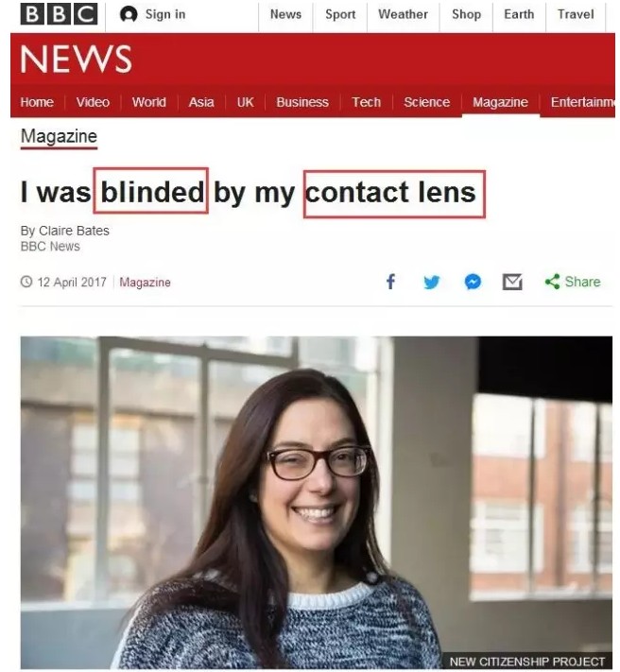Go to Sport in top navigation
Image resolution: width=620 pixels, height=672 pixels.
point(340,14)
